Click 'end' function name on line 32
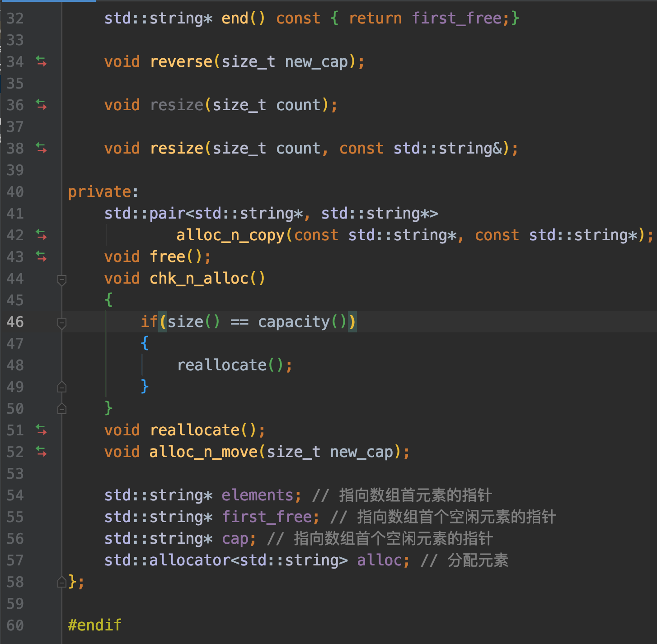The height and width of the screenshot is (644, 657). click(x=235, y=18)
